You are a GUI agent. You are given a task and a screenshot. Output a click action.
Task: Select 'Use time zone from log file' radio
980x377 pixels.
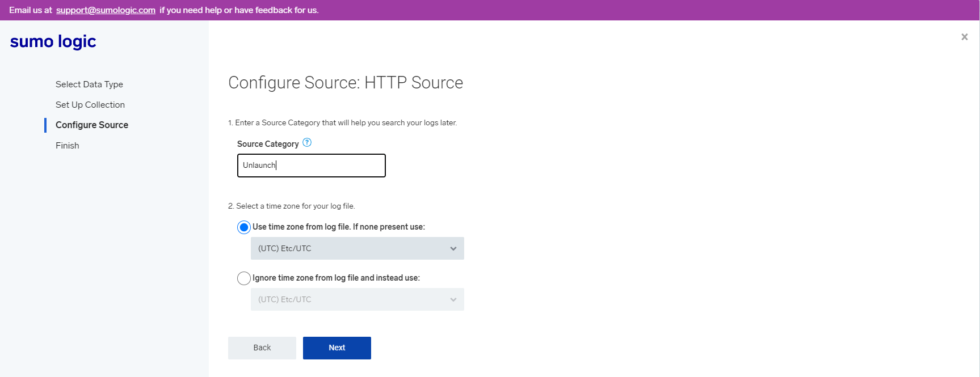[x=244, y=227]
